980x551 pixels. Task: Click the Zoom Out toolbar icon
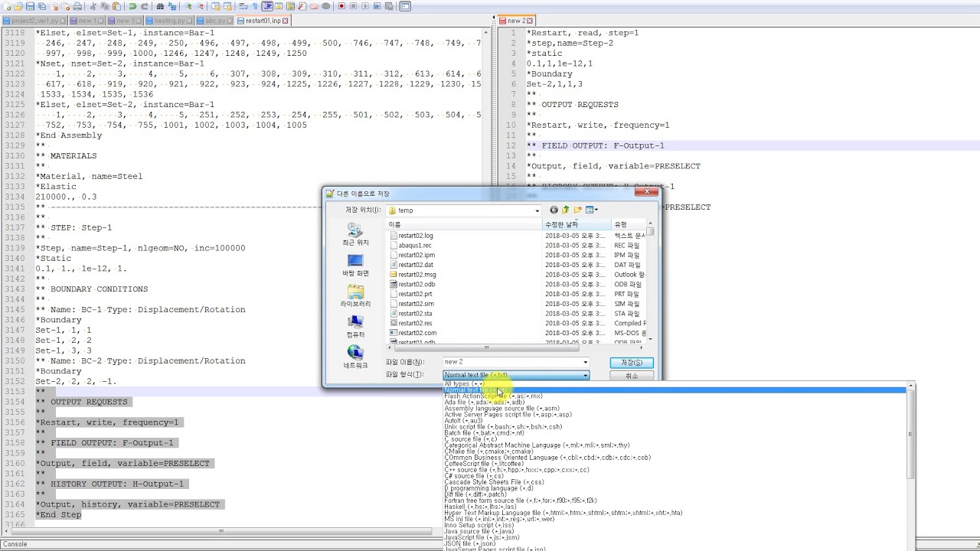(200, 6)
